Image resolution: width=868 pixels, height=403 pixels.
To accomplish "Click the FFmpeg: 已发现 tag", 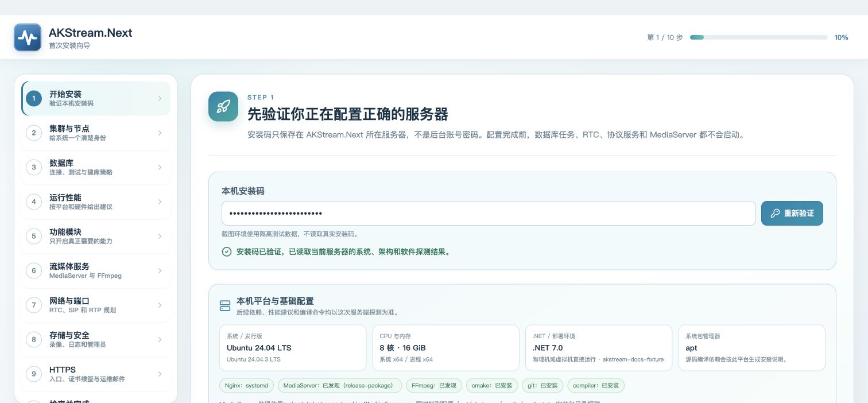I will click(x=433, y=385).
